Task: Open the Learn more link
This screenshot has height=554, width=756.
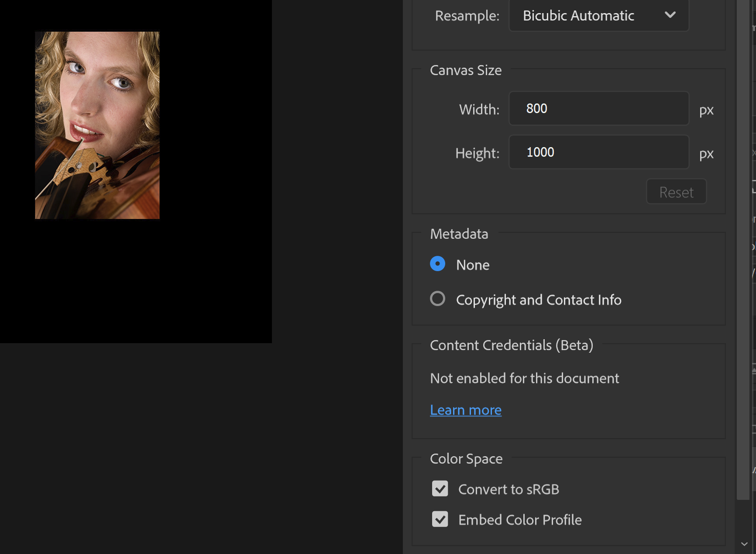Action: coord(465,410)
